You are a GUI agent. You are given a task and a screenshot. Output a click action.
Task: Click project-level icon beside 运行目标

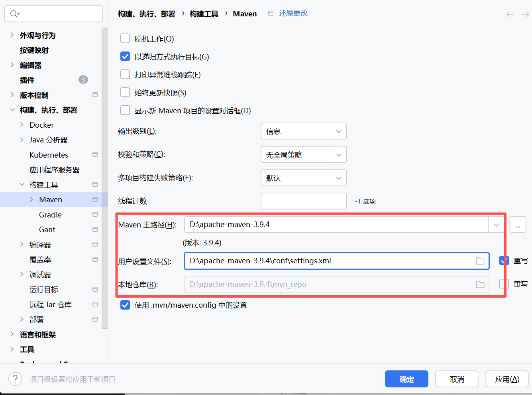coord(95,289)
